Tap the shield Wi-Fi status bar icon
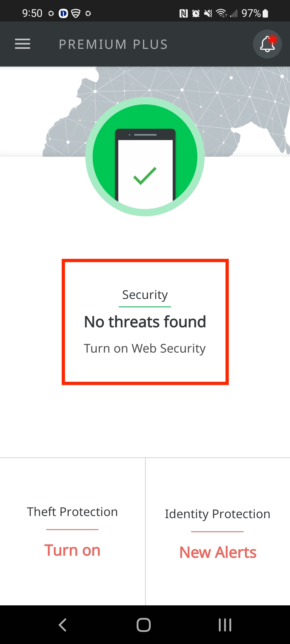 click(x=76, y=13)
